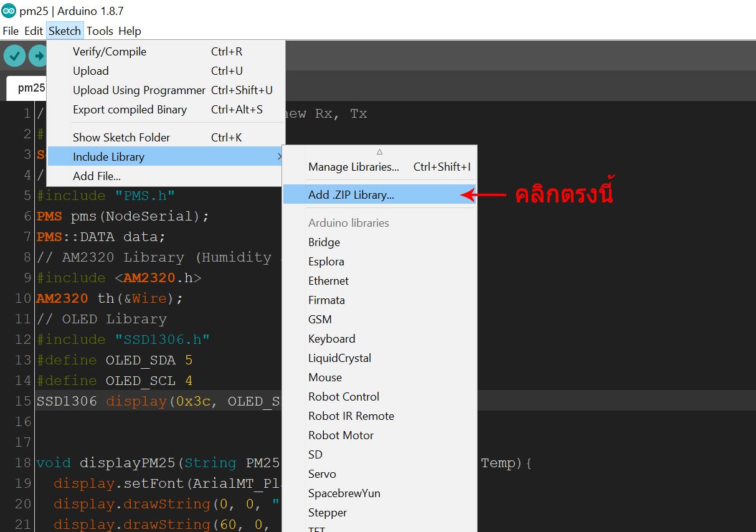Click code line '#define OLED_SDA 5'

click(x=115, y=360)
